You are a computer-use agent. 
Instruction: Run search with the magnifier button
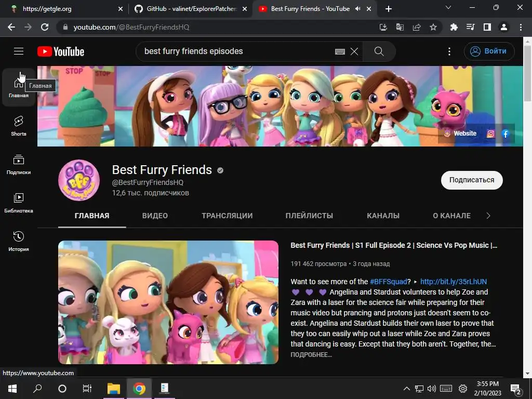(379, 51)
